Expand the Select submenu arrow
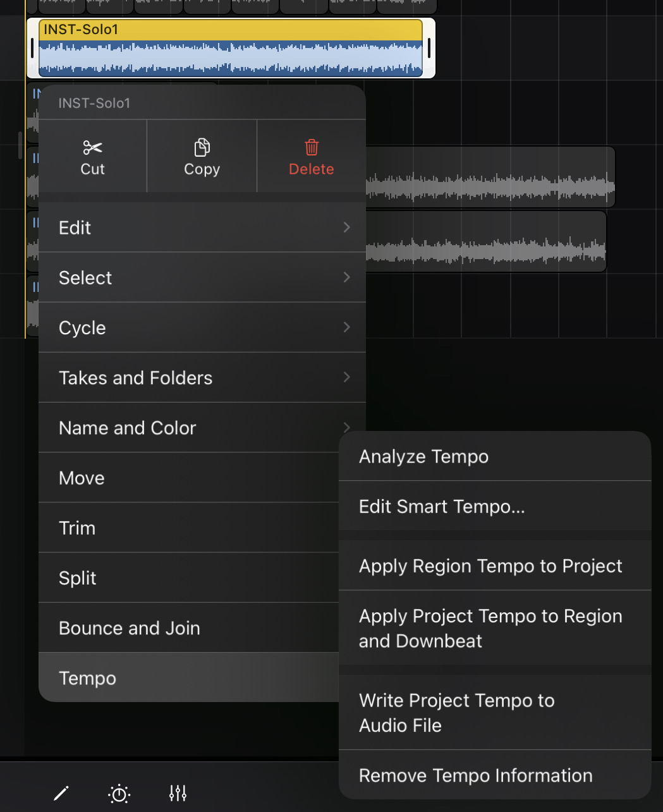Image resolution: width=663 pixels, height=812 pixels. 346,277
